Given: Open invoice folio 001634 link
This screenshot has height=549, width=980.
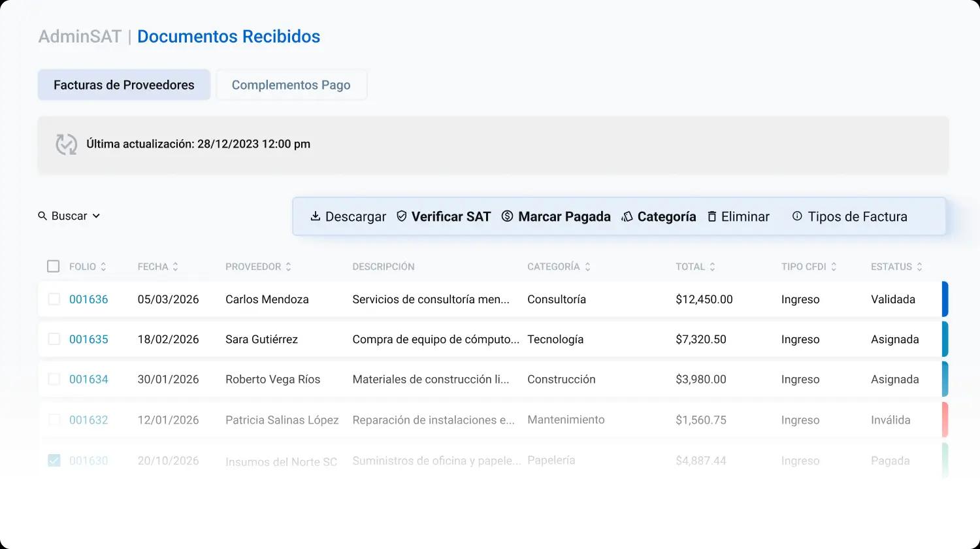Looking at the screenshot, I should [x=89, y=379].
